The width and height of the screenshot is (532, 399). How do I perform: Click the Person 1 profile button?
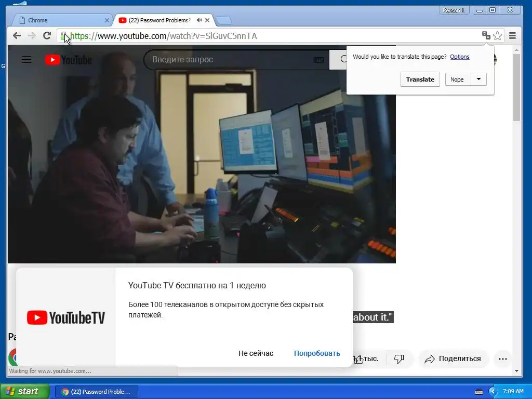[x=453, y=10]
